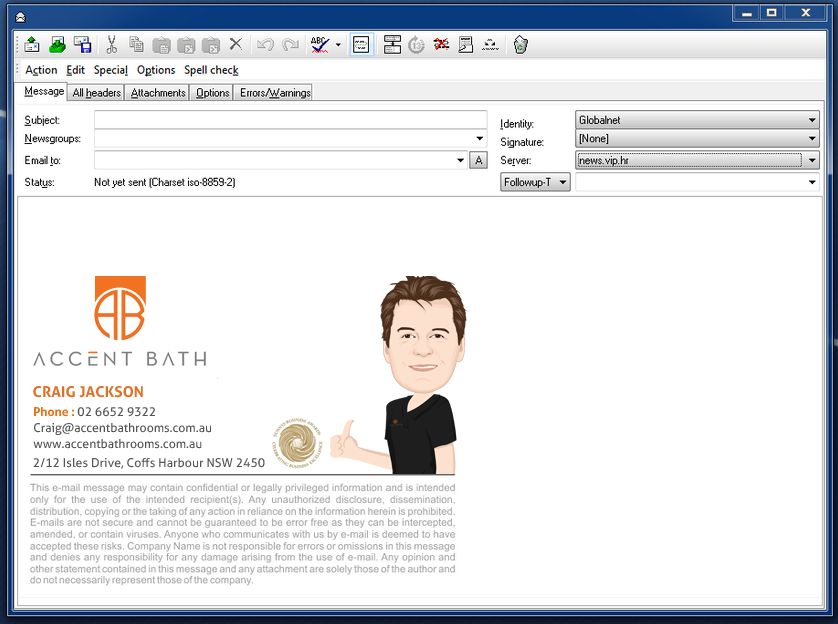The image size is (838, 624).
Task: Click the ROT13 toolbar icon
Action: pyautogui.click(x=416, y=45)
